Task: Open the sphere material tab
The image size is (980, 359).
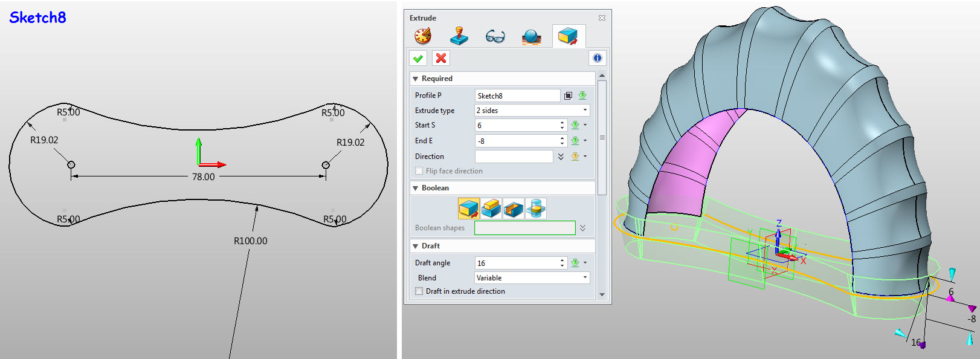Action: (x=532, y=37)
